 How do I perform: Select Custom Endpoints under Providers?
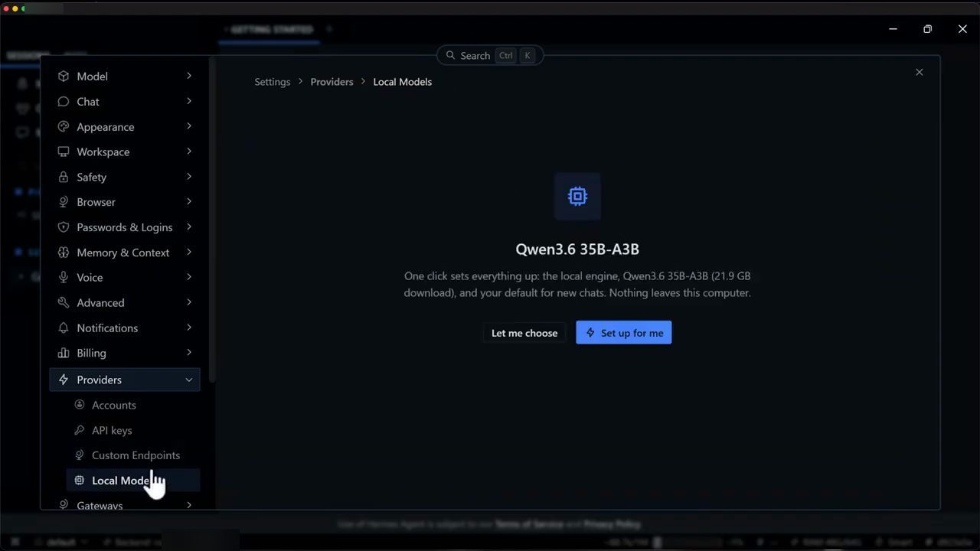coord(133,455)
